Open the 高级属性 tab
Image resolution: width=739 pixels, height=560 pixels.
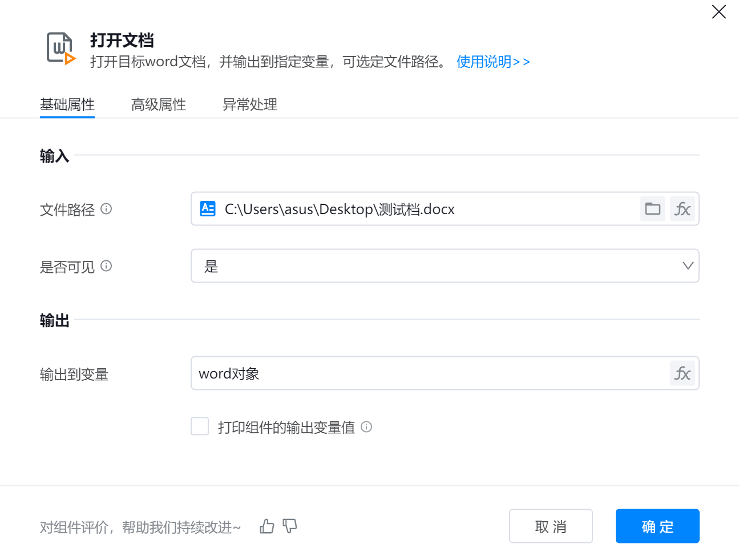point(159,104)
